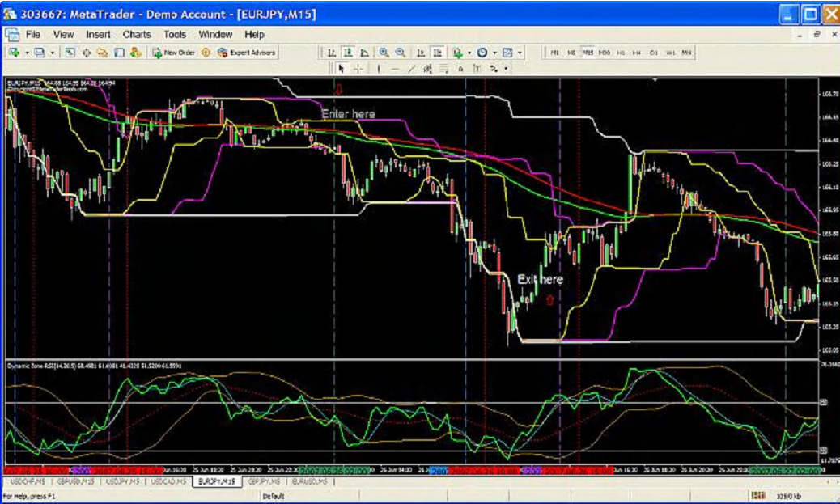Select the MN timeframe button
Screen dimensions: 840x504
tap(686, 53)
